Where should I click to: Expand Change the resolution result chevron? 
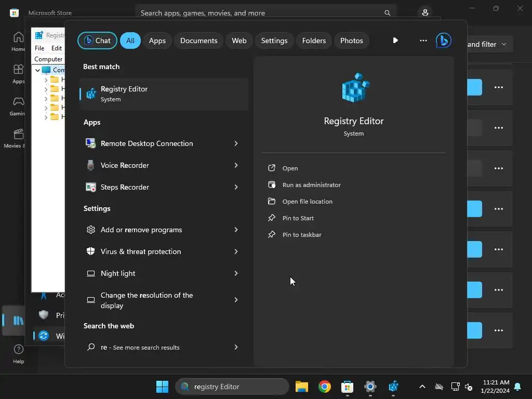click(x=236, y=300)
